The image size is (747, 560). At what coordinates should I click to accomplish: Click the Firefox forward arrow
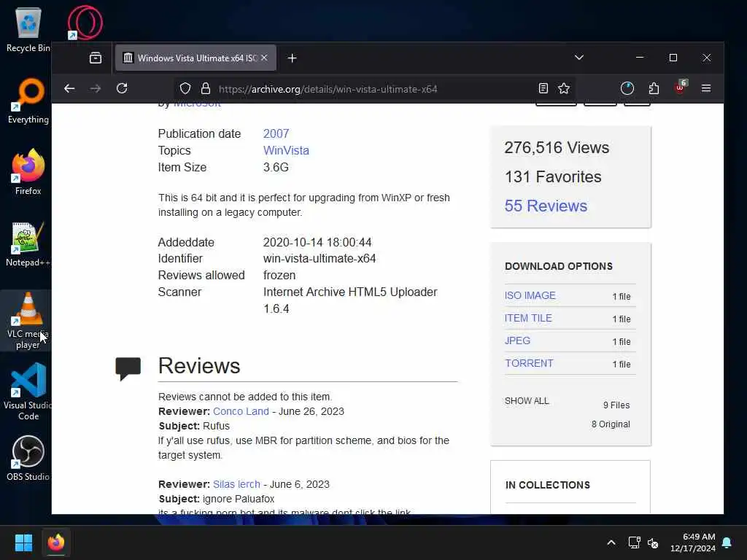click(96, 88)
